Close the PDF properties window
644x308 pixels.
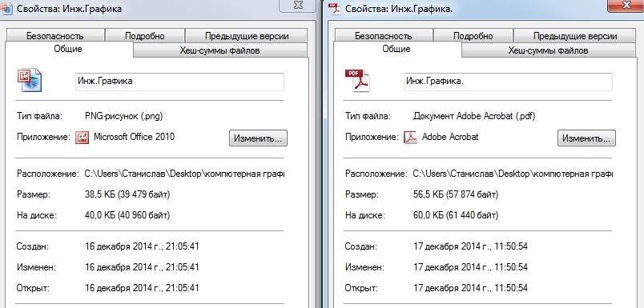click(626, 6)
